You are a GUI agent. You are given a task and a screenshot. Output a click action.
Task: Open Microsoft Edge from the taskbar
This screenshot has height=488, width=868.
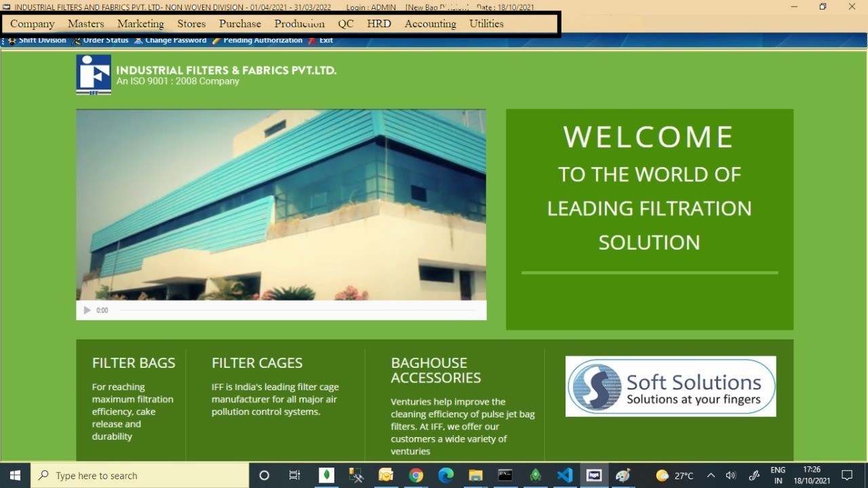(x=446, y=475)
